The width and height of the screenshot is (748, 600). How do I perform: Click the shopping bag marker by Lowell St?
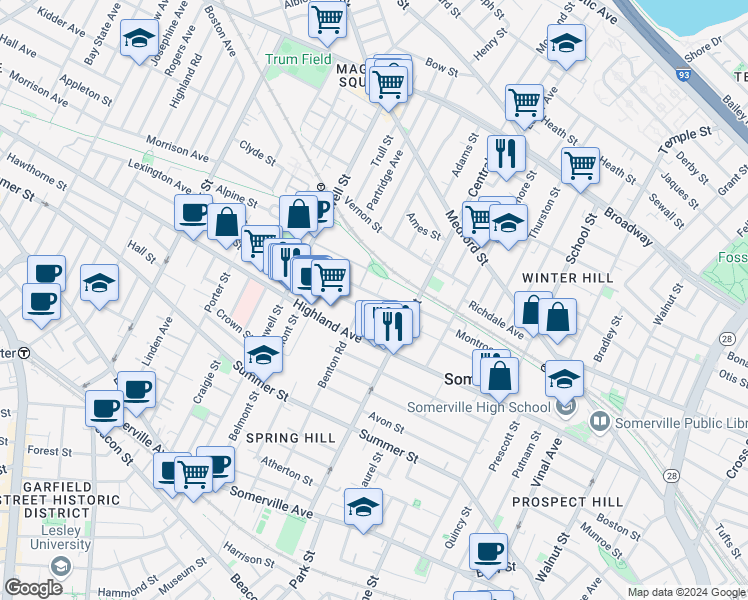tap(299, 215)
